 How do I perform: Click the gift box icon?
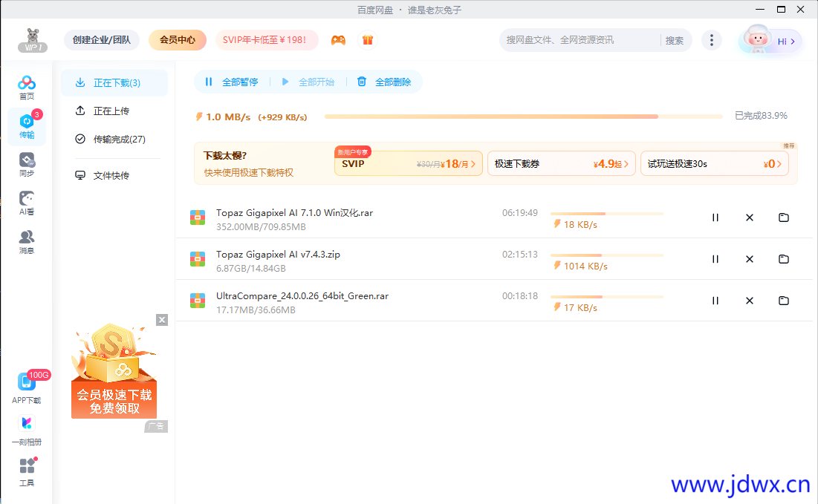(x=368, y=40)
